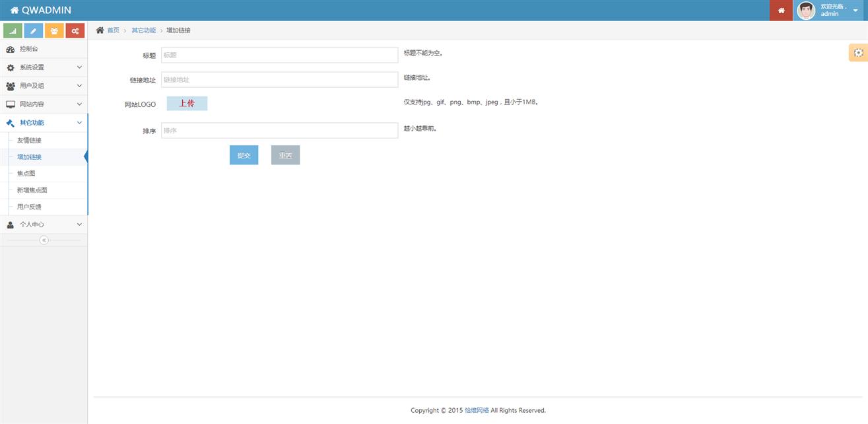The image size is (868, 424).
Task: Select 新增焦点图 sidebar item
Action: [32, 190]
